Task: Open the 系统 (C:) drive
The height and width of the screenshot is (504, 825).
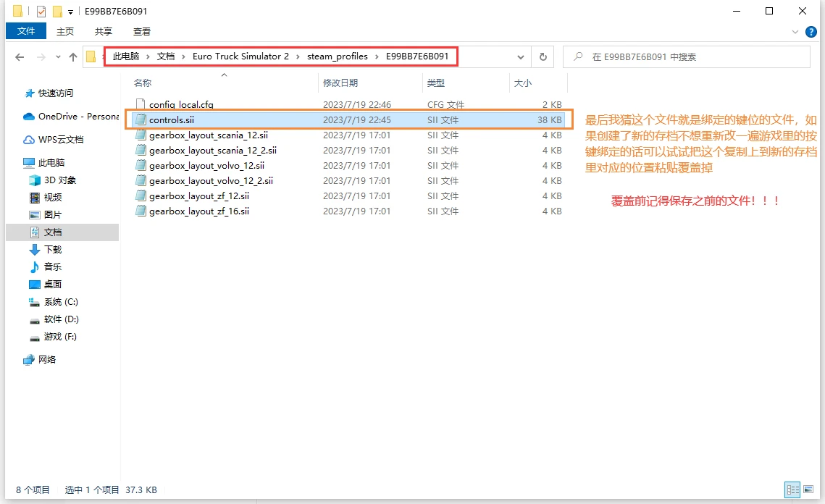Action: tap(61, 301)
